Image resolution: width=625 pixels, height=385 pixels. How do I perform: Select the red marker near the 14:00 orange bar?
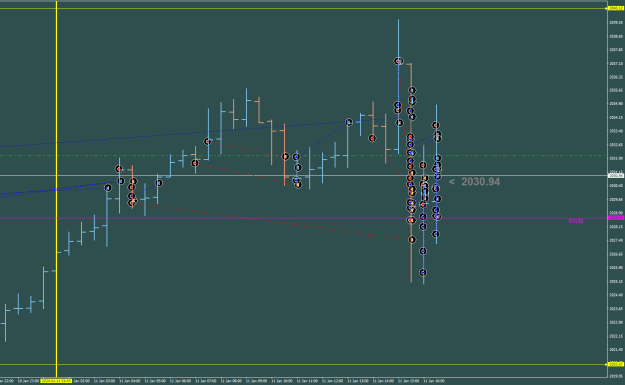point(372,138)
